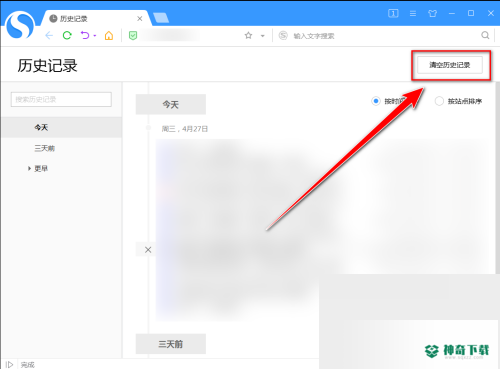Close the 历史记录 tab
The height and width of the screenshot is (369, 500).
click(x=140, y=19)
